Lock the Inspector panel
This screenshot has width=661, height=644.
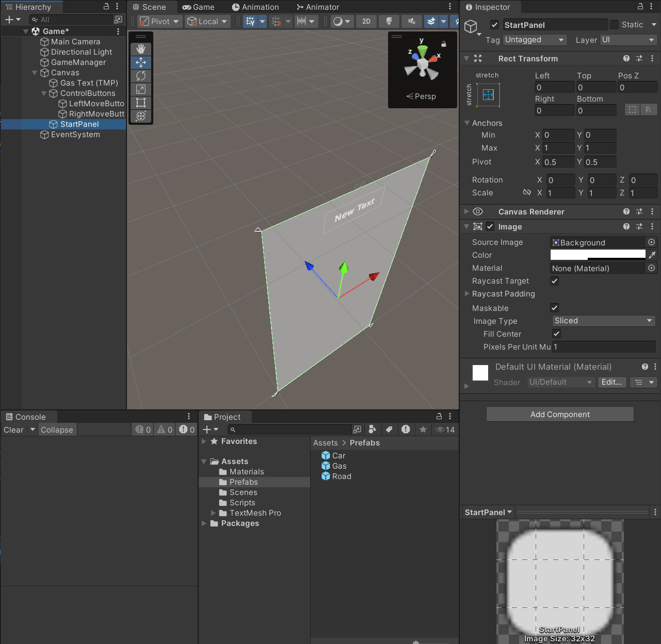tap(640, 7)
